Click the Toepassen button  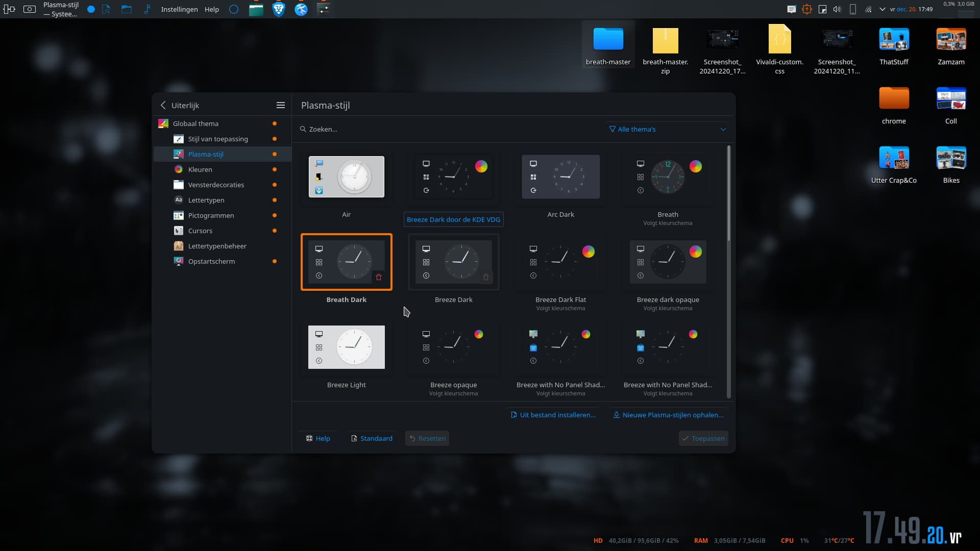[x=703, y=438]
